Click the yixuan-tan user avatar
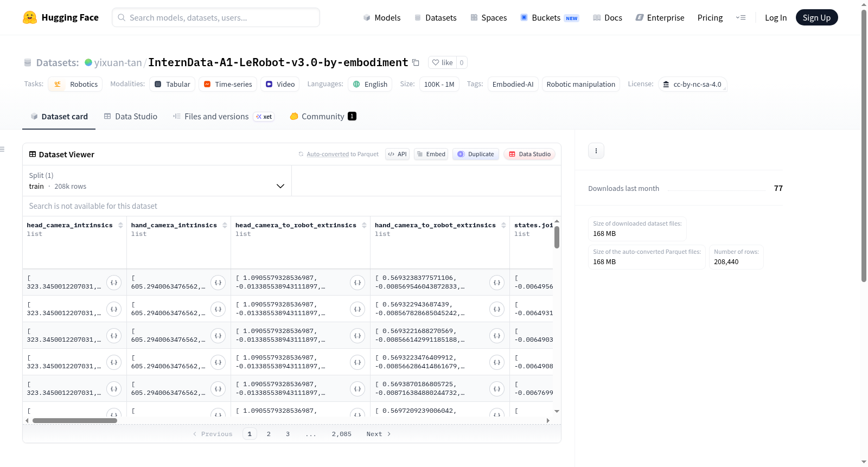Image resolution: width=868 pixels, height=467 pixels. pyautogui.click(x=88, y=62)
